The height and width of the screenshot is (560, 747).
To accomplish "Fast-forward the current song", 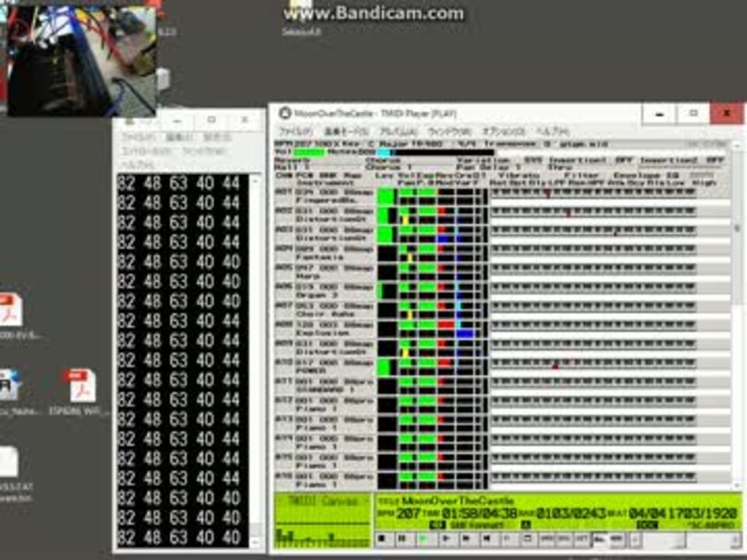I will click(466, 538).
